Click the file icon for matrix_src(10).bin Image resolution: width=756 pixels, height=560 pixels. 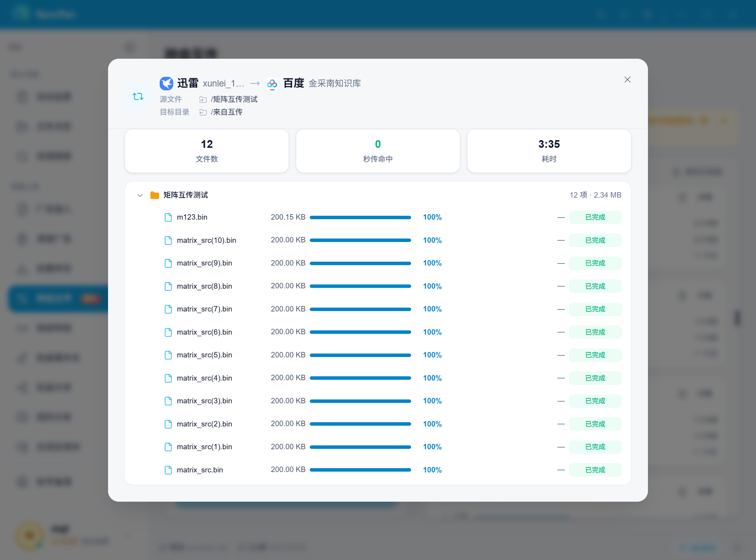click(x=168, y=240)
